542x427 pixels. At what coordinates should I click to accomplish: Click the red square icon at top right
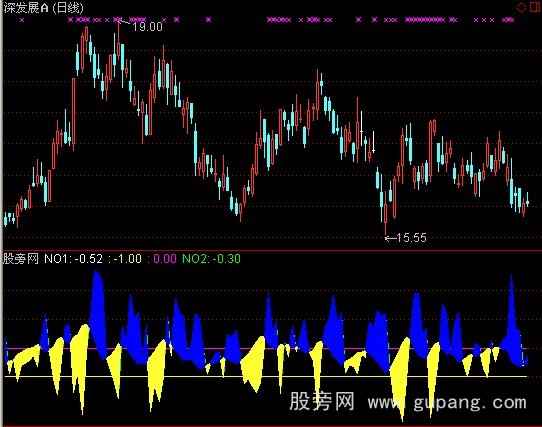pos(534,8)
